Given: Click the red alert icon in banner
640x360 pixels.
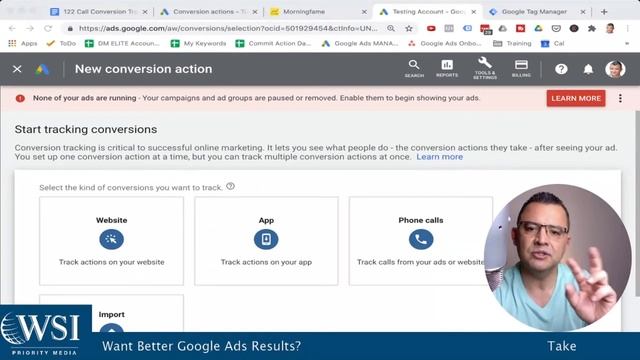Looking at the screenshot, I should (x=20, y=98).
